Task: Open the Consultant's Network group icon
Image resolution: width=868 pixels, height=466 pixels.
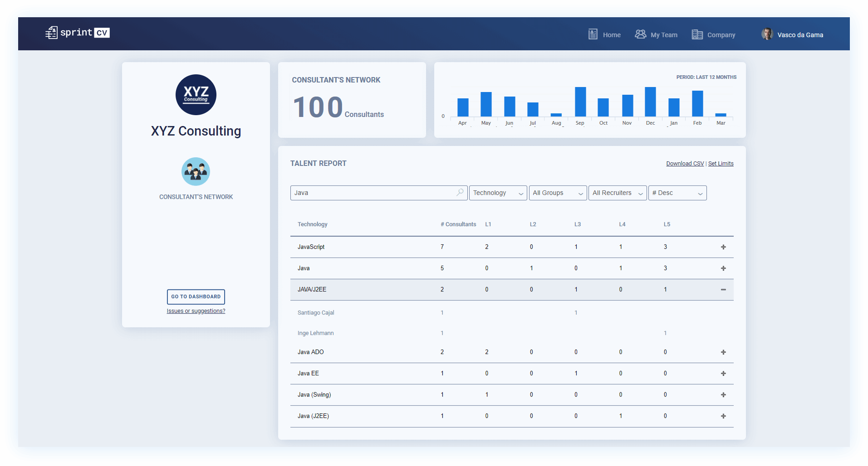Action: pos(196,172)
